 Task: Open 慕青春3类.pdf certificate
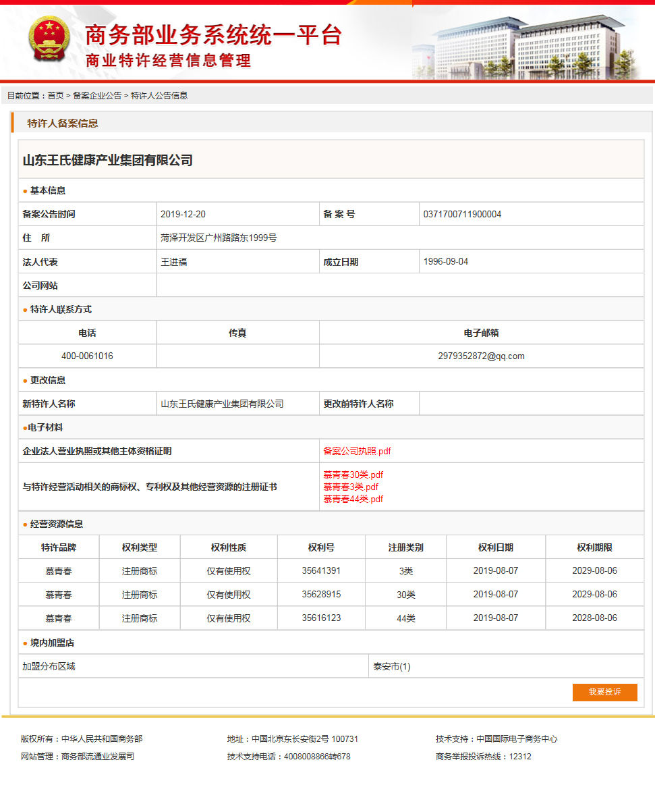click(x=351, y=487)
